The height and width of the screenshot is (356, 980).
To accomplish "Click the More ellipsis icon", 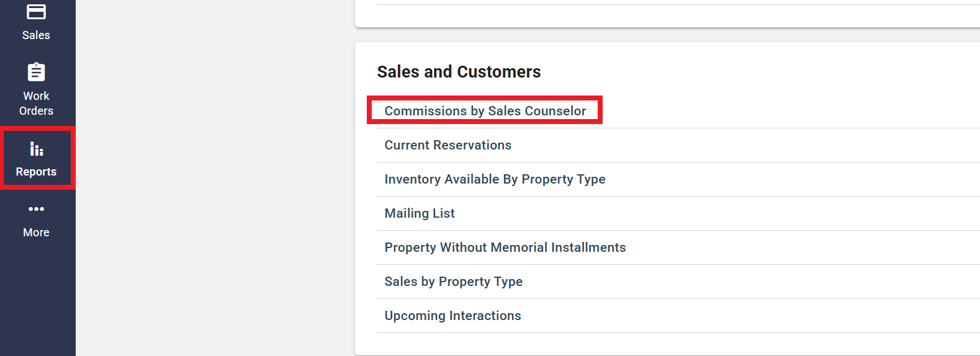I will click(x=37, y=209).
